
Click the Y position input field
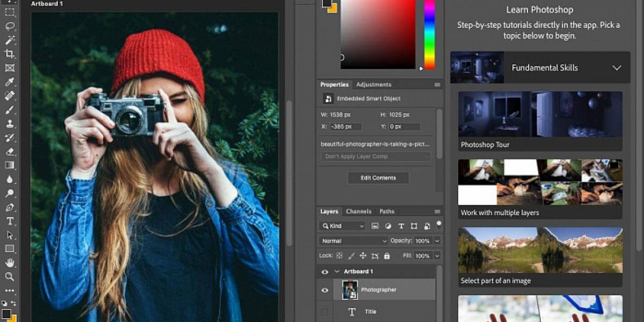(405, 127)
